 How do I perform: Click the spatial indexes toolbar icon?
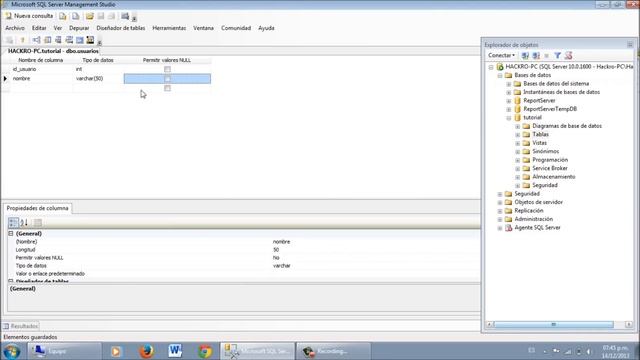(90, 40)
